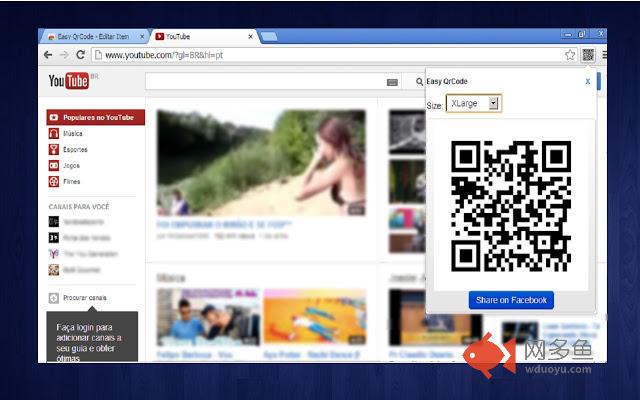640x400 pixels.
Task: Click the Easy QrCode extension icon
Action: 588,55
